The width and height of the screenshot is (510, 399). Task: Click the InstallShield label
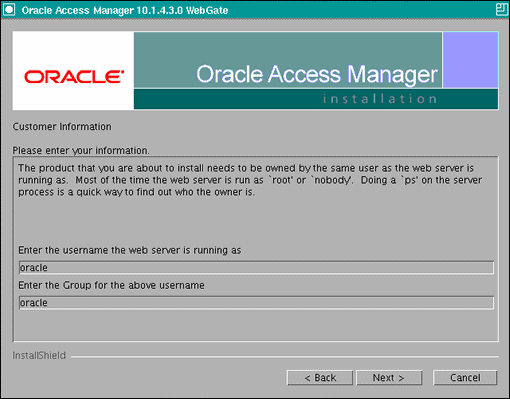tap(39, 356)
